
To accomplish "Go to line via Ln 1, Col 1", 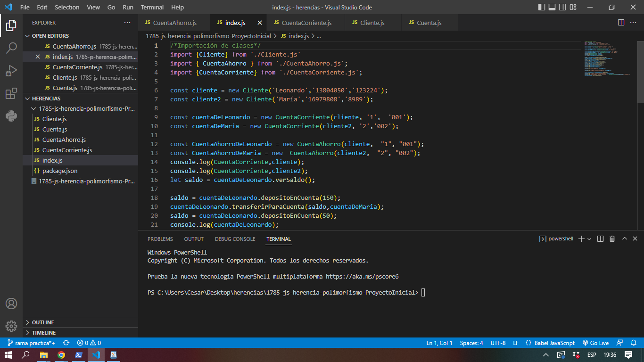I will 439,343.
